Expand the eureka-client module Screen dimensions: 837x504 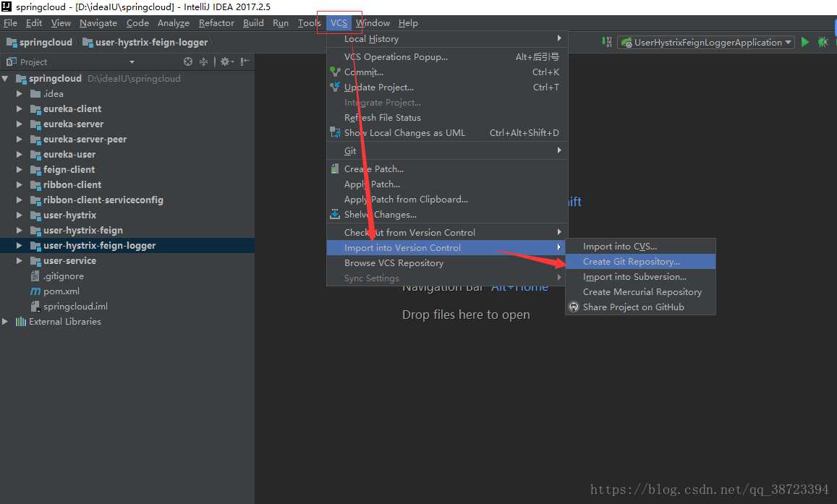(20, 108)
